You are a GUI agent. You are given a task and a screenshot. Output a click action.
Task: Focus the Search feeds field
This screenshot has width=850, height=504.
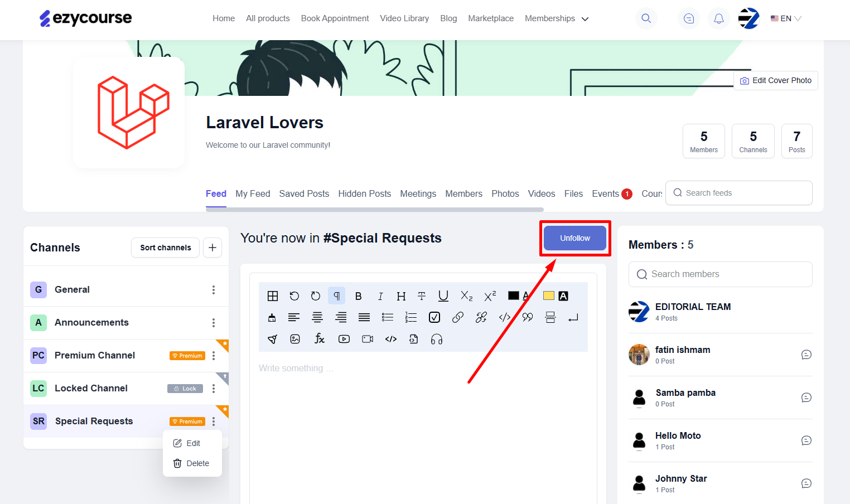point(739,193)
